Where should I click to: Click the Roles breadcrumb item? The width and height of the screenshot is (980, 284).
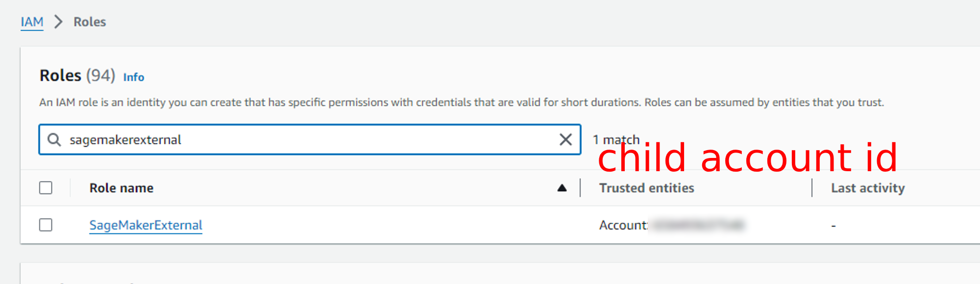coord(90,22)
